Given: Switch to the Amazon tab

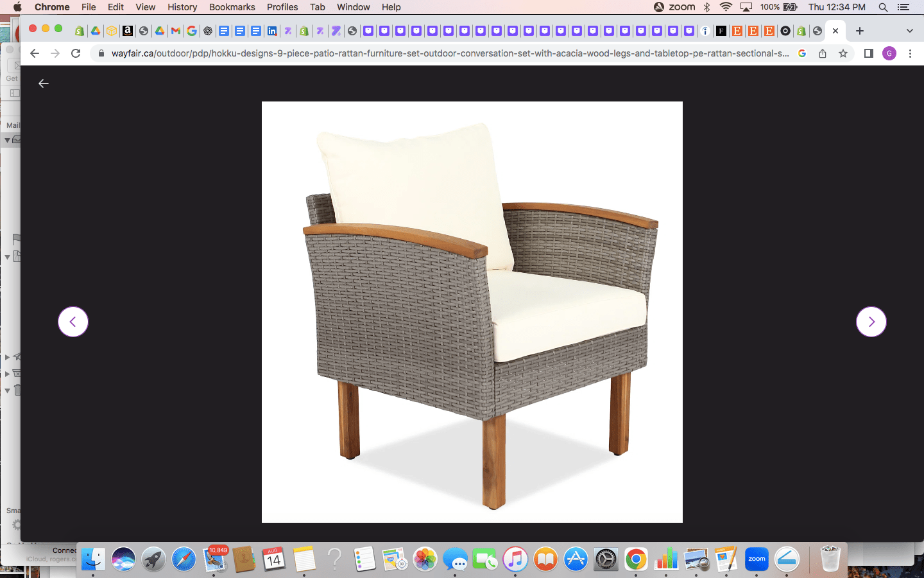Looking at the screenshot, I should point(128,31).
